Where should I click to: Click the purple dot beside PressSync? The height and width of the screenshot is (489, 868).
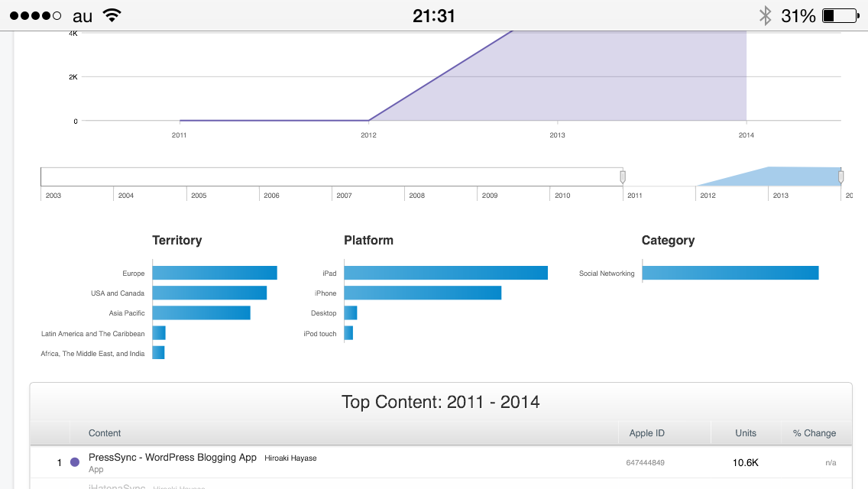click(x=75, y=462)
